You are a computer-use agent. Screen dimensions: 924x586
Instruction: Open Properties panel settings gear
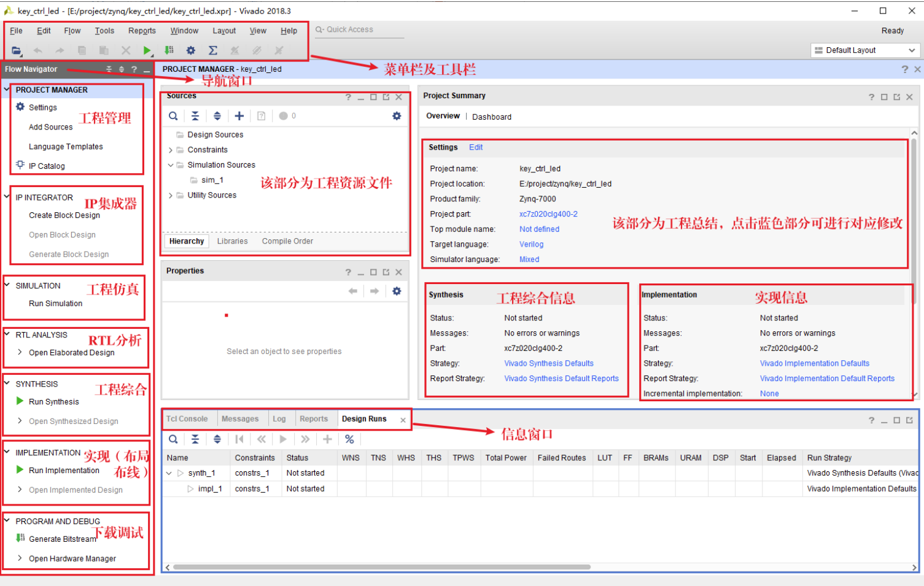(x=397, y=291)
